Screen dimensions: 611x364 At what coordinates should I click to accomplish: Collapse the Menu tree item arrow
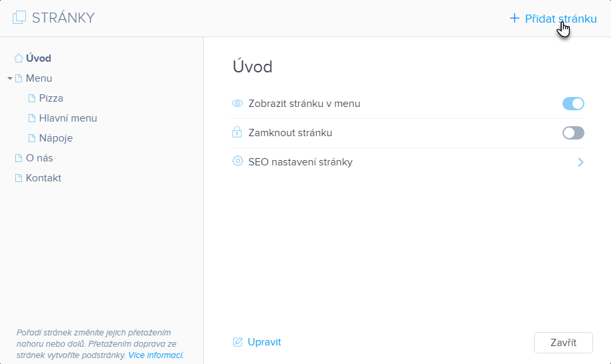click(x=10, y=78)
